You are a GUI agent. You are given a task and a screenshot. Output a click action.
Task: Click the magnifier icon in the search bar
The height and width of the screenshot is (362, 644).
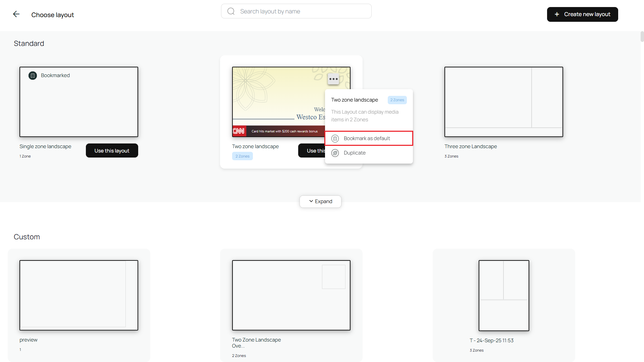tap(231, 11)
